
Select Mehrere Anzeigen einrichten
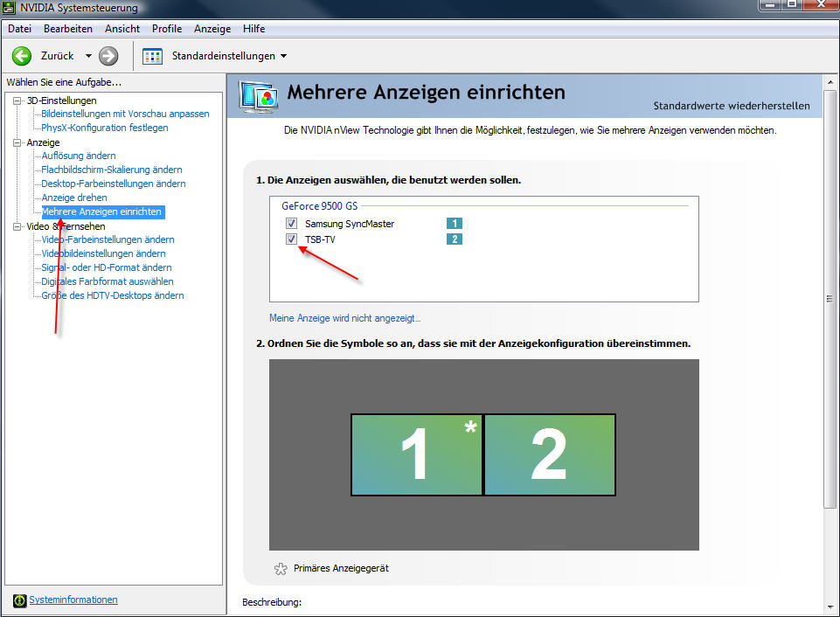click(x=101, y=211)
